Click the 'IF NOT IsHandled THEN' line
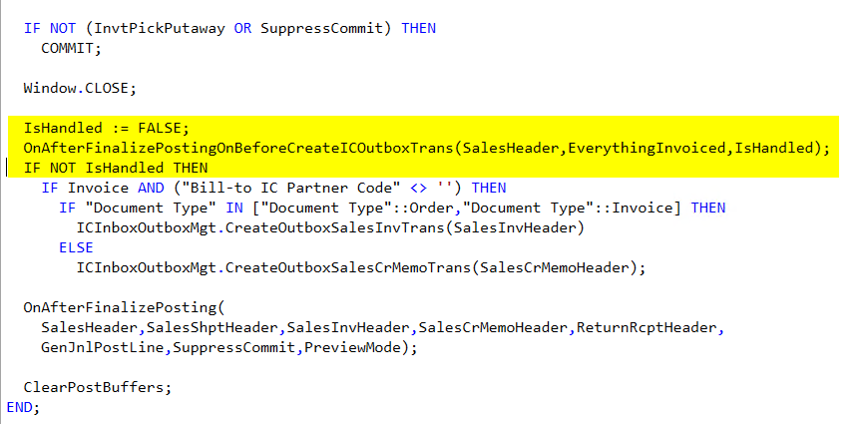The image size is (868, 424). click(115, 168)
